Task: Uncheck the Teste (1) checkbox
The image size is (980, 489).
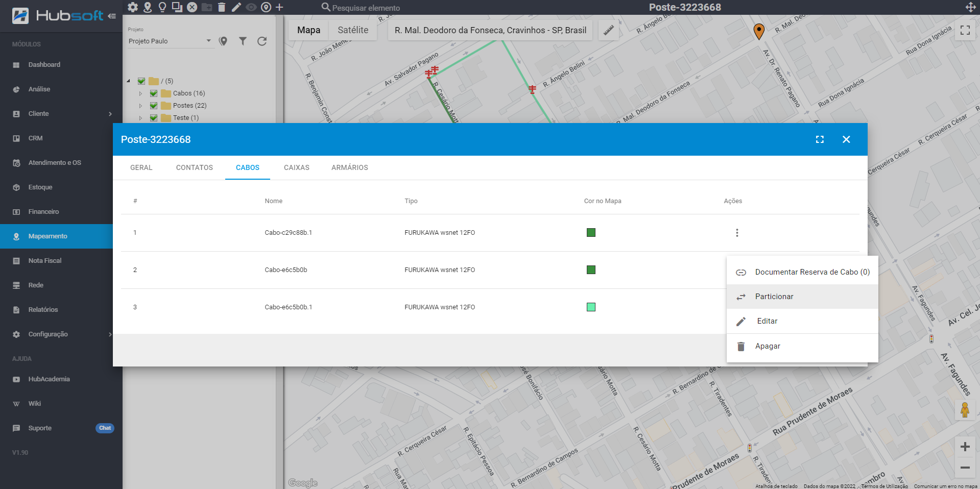Action: click(154, 117)
